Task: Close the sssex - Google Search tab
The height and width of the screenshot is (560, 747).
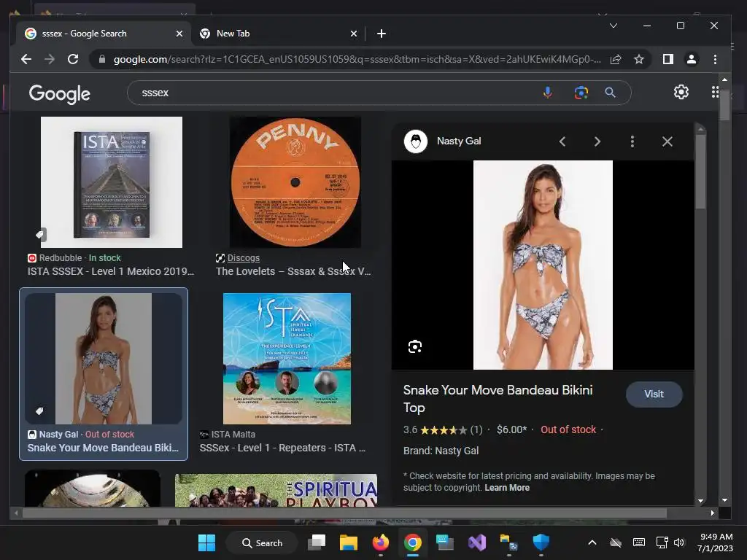Action: pyautogui.click(x=179, y=34)
